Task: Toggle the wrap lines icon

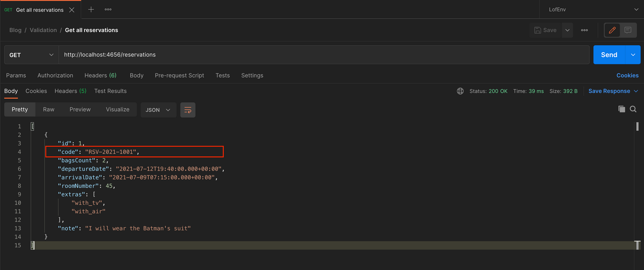Action: 188,110
